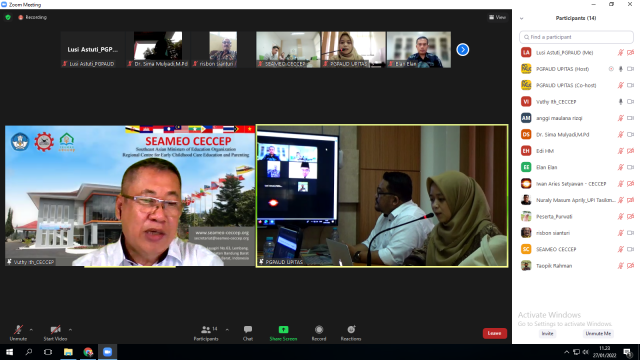The width and height of the screenshot is (640, 360).
Task: Toggle mic for Edi HM
Action: (x=621, y=151)
